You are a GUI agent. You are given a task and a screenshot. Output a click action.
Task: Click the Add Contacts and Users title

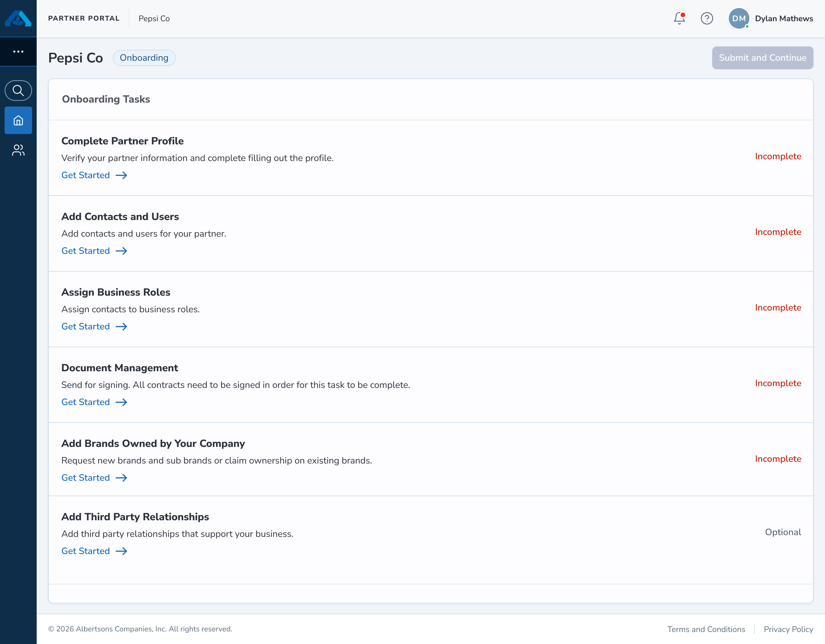tap(120, 216)
